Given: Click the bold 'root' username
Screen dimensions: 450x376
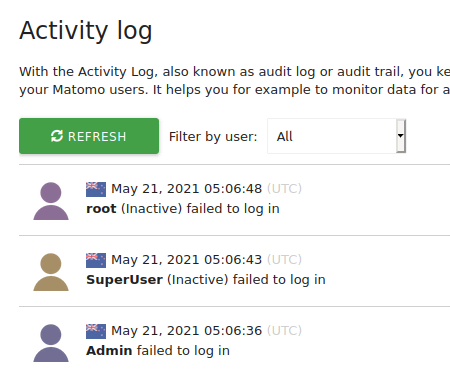Looking at the screenshot, I should 101,209.
